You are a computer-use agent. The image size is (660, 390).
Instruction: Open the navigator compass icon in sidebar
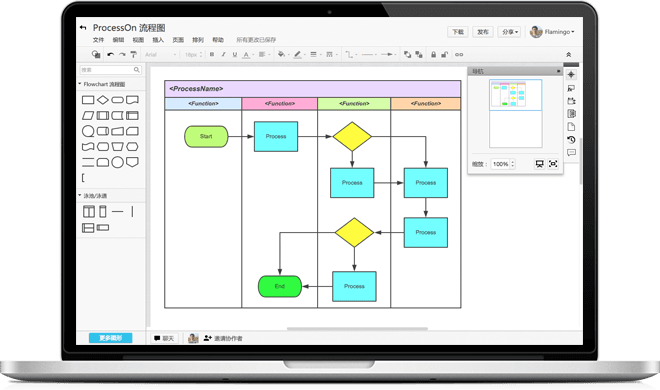coord(571,75)
